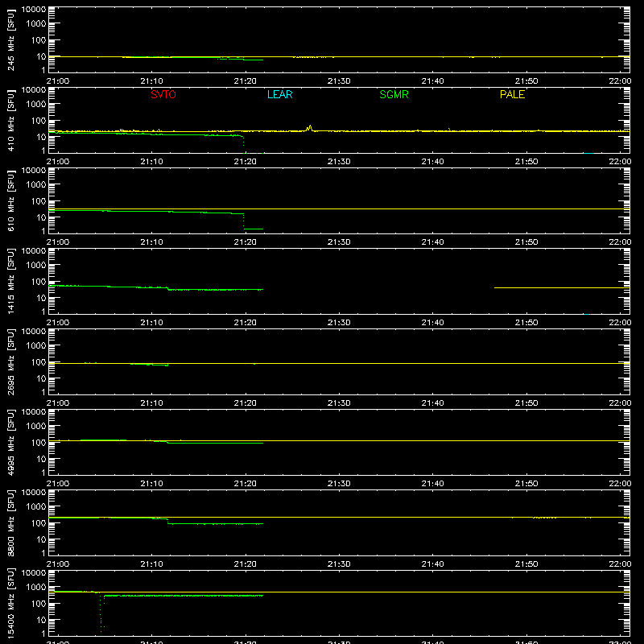Click the '15400 MHz [SFU]' axis title

(10, 603)
